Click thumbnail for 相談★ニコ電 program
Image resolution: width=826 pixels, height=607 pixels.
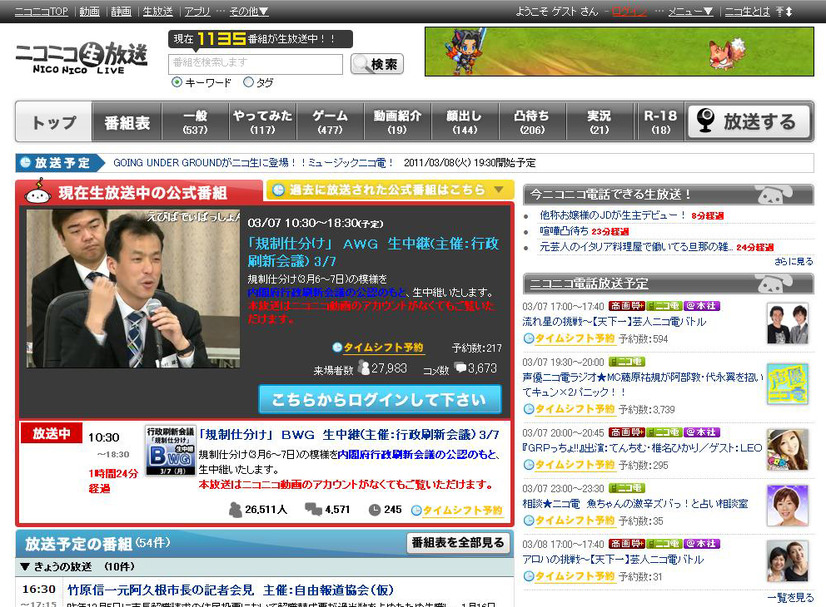(788, 506)
